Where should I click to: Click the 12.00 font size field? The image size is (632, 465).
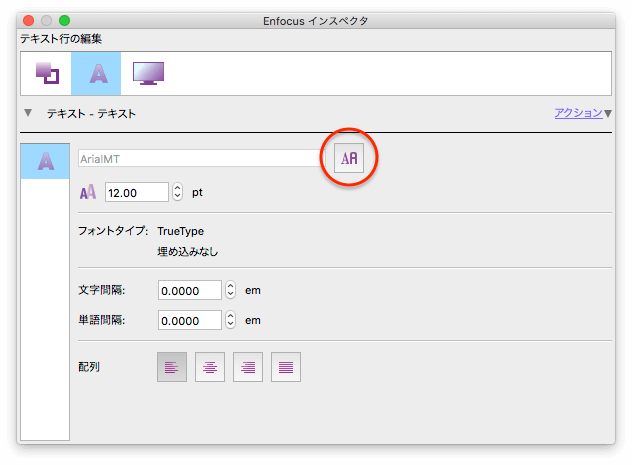(x=137, y=192)
